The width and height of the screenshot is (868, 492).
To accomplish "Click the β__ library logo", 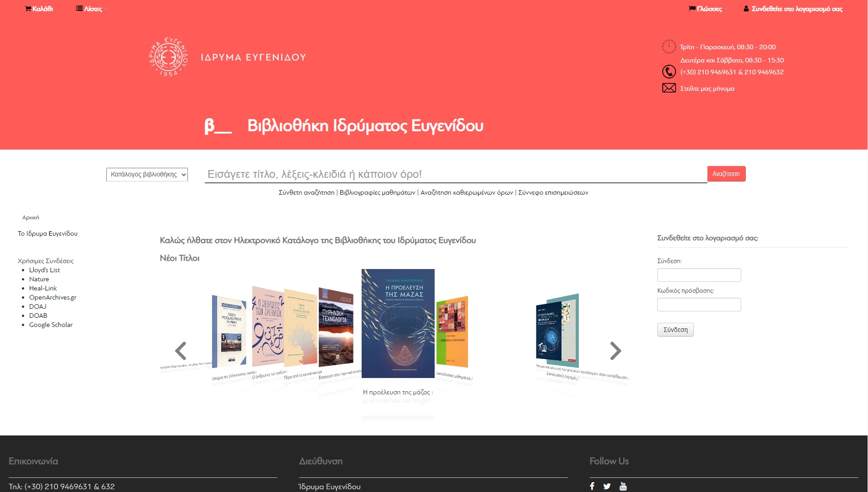I will tap(218, 126).
